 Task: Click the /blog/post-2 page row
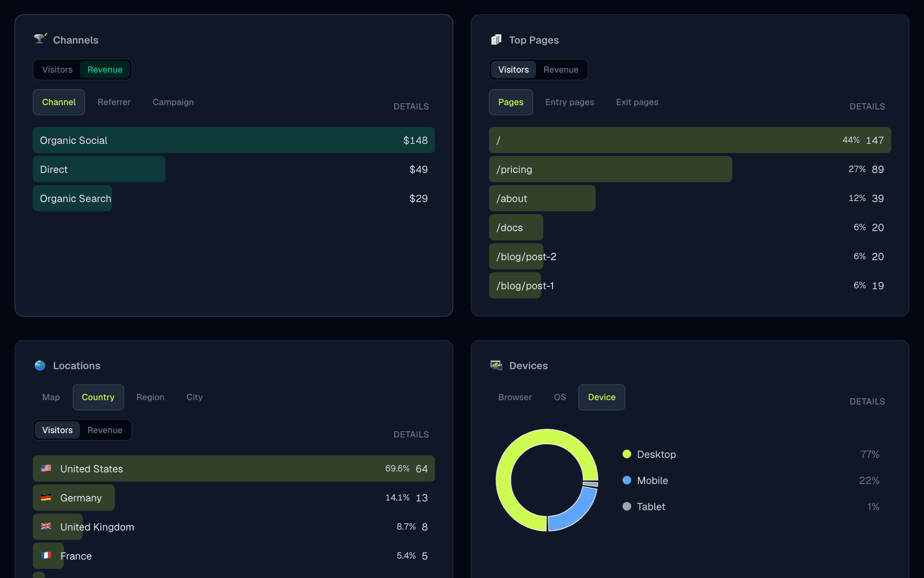(x=690, y=256)
